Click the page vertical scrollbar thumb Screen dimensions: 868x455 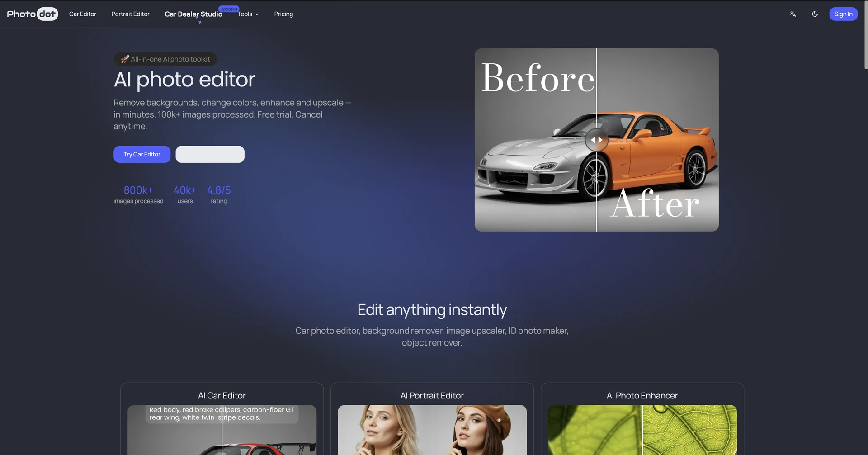pyautogui.click(x=865, y=36)
